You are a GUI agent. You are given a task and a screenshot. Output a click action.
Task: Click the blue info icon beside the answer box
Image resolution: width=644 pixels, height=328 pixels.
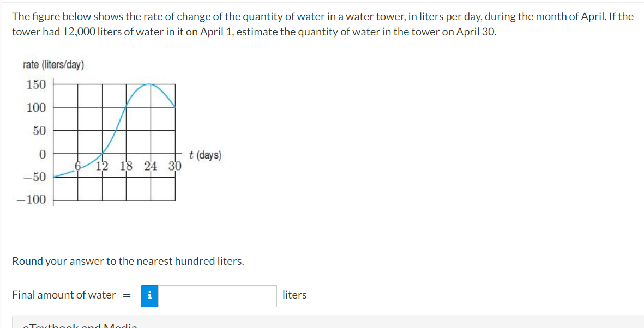(x=149, y=296)
